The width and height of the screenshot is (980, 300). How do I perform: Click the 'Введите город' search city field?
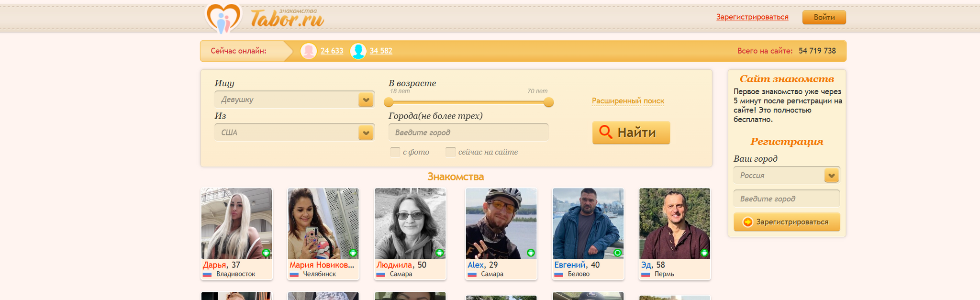[x=468, y=133]
